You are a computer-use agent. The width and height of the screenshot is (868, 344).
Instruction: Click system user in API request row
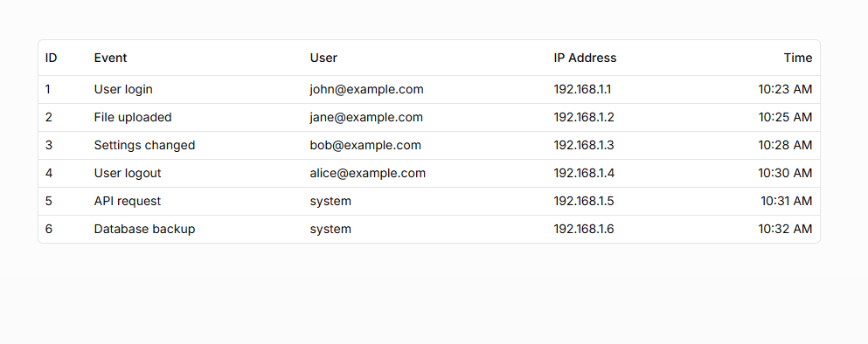click(330, 202)
